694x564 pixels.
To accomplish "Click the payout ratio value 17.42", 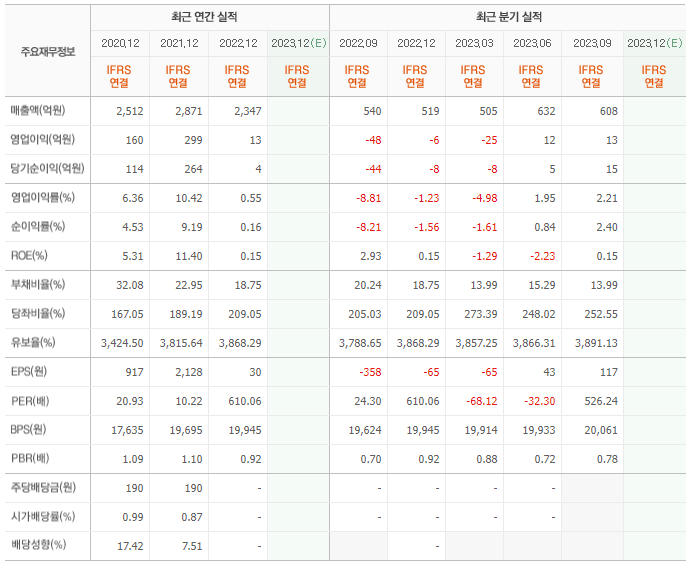I will 130,546.
